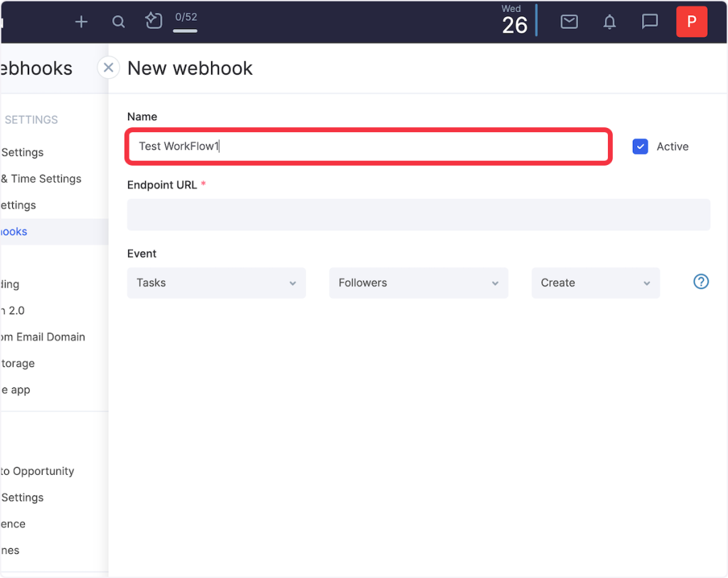Click the Endpoint URL input field
The height and width of the screenshot is (578, 728).
418,215
